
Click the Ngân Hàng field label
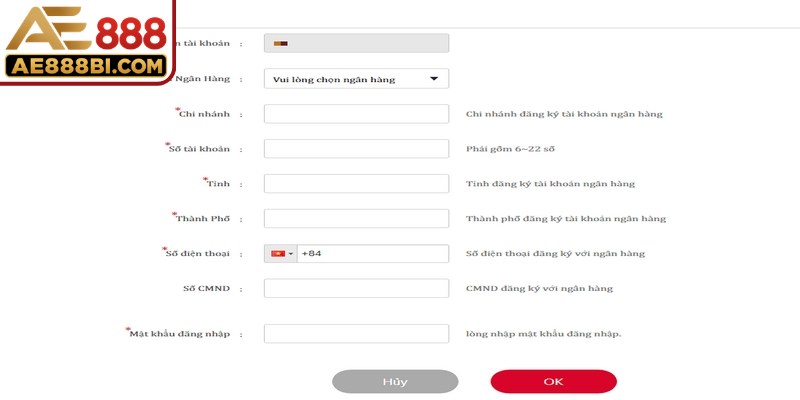coord(203,79)
